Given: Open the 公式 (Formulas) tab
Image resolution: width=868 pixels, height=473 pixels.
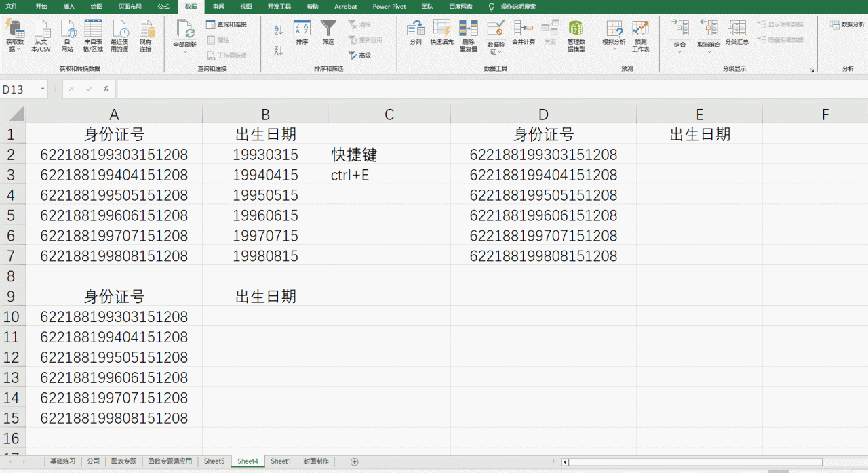Looking at the screenshot, I should coord(163,6).
